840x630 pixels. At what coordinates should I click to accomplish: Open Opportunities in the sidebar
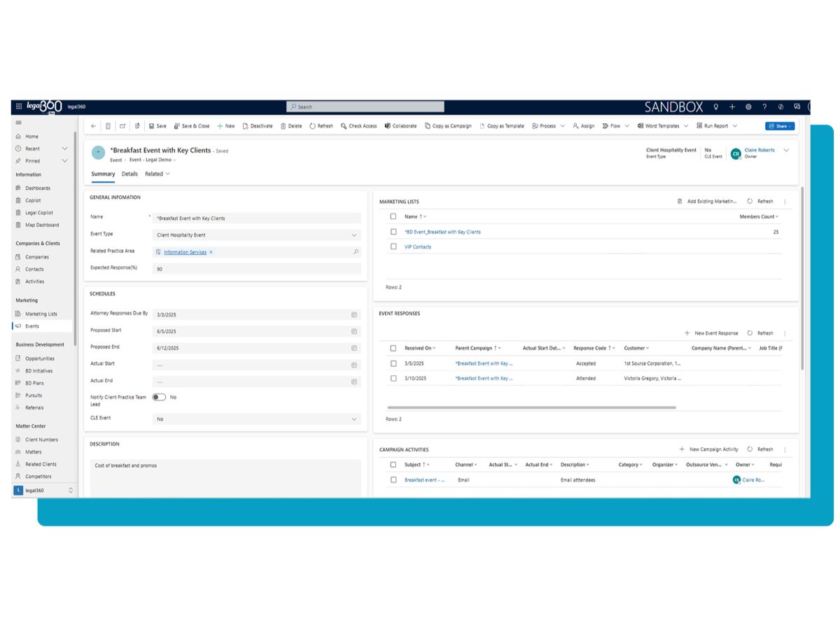click(40, 358)
